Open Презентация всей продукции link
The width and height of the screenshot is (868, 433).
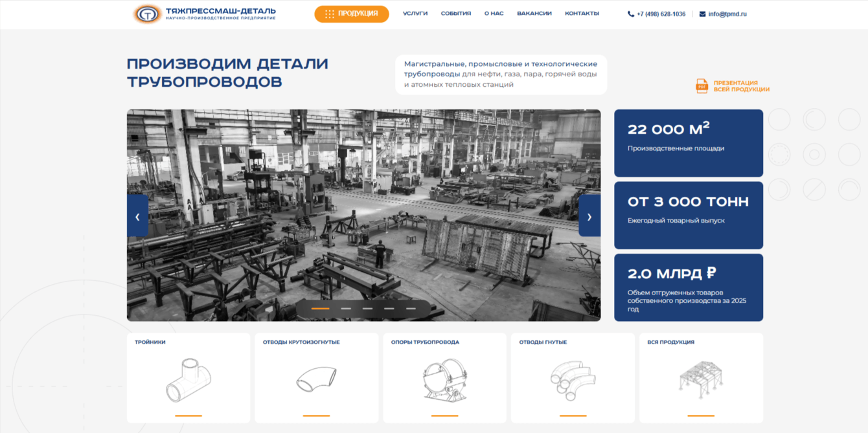(742, 86)
